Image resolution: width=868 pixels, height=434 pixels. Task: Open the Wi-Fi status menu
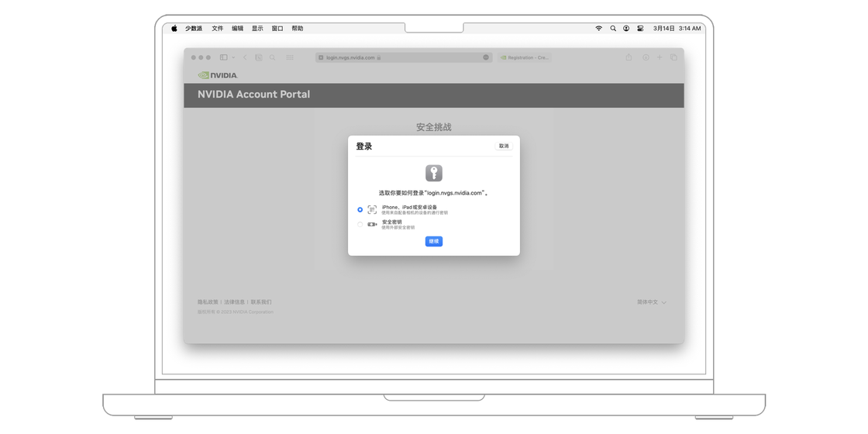pyautogui.click(x=598, y=28)
